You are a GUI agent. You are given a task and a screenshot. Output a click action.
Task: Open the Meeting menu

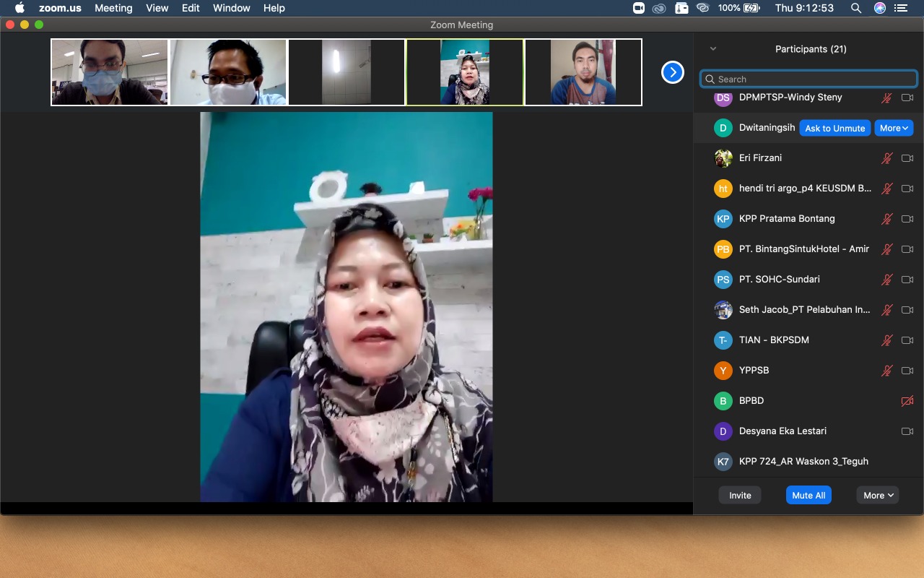113,8
